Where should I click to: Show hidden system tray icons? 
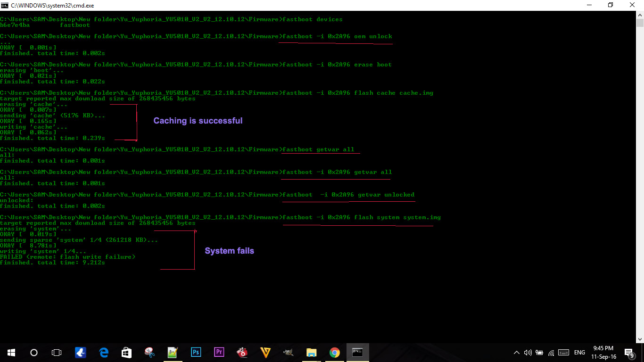point(517,352)
